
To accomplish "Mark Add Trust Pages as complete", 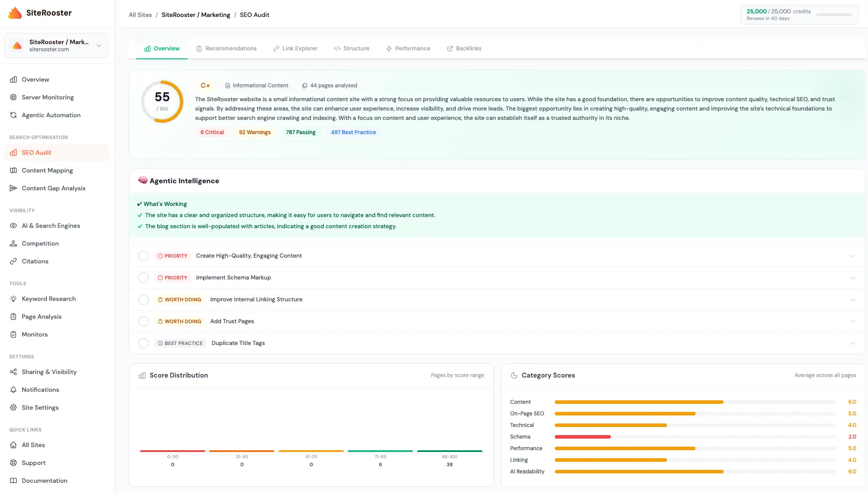I will [x=143, y=321].
